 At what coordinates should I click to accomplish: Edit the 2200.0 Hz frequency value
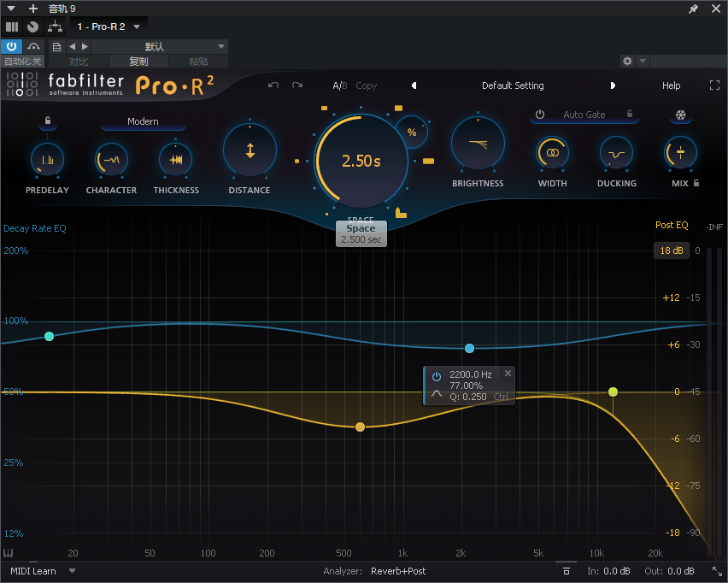[x=470, y=374]
